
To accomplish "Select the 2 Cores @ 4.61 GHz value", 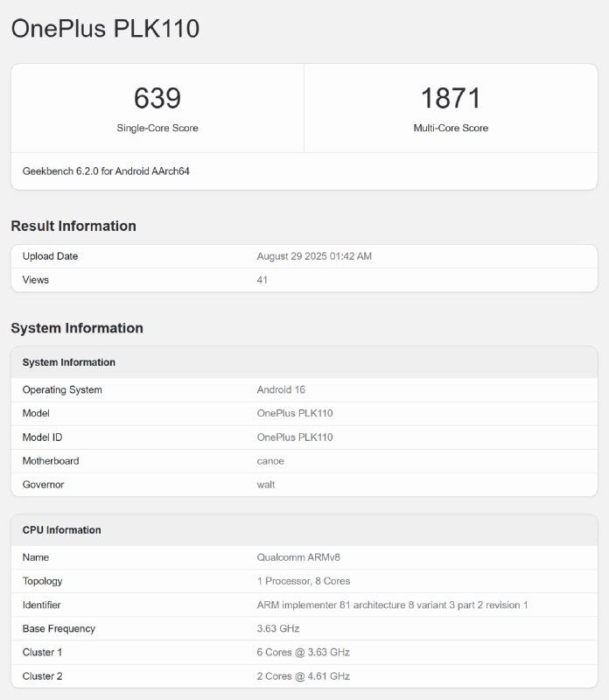I will point(303,676).
